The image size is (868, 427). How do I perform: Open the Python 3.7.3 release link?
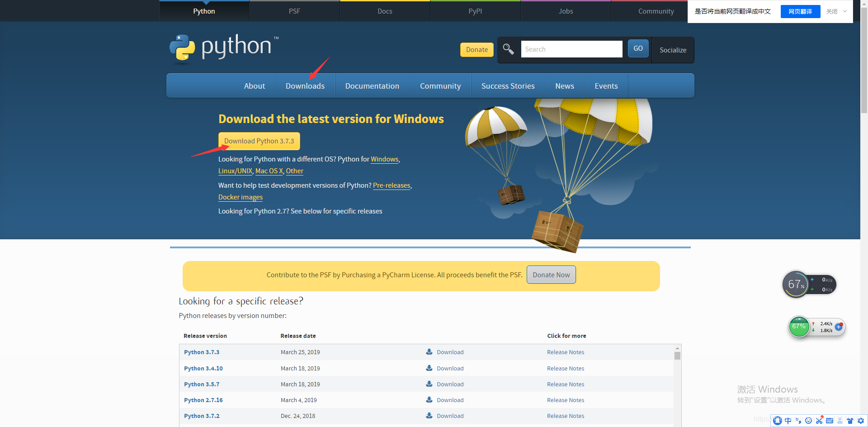tap(202, 352)
